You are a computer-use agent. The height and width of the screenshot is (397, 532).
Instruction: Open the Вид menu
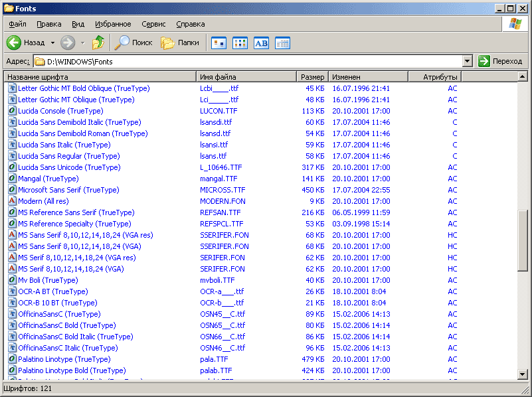78,24
